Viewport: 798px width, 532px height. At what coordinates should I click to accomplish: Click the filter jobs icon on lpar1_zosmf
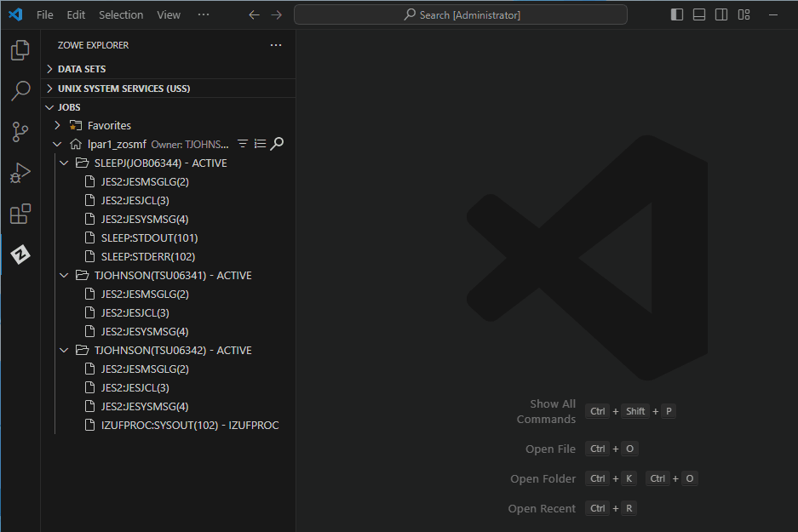tap(243, 144)
